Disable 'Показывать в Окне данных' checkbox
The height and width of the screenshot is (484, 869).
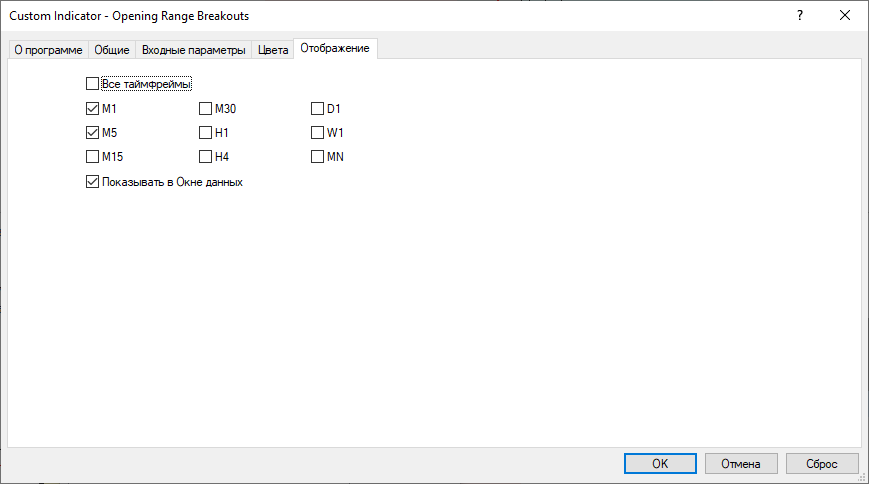tap(93, 182)
